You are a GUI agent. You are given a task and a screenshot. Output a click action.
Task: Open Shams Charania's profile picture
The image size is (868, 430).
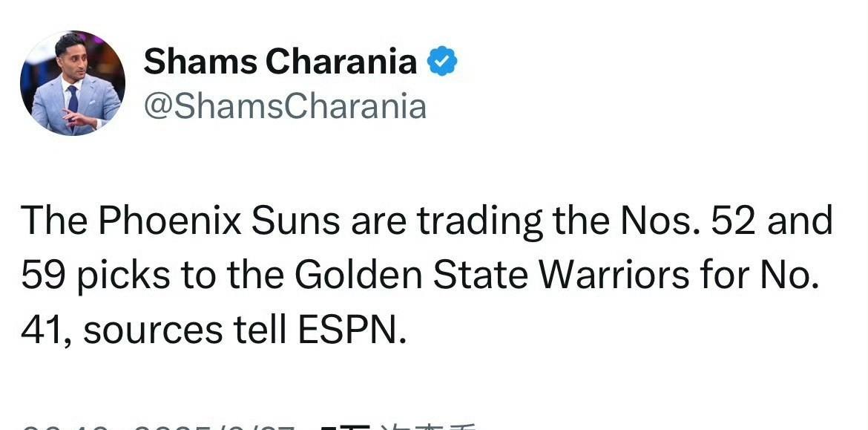click(x=73, y=83)
